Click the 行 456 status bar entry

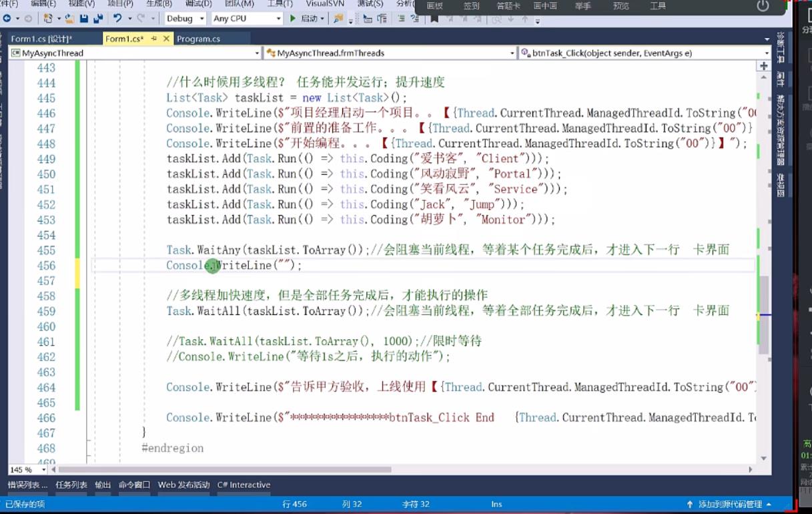click(294, 505)
